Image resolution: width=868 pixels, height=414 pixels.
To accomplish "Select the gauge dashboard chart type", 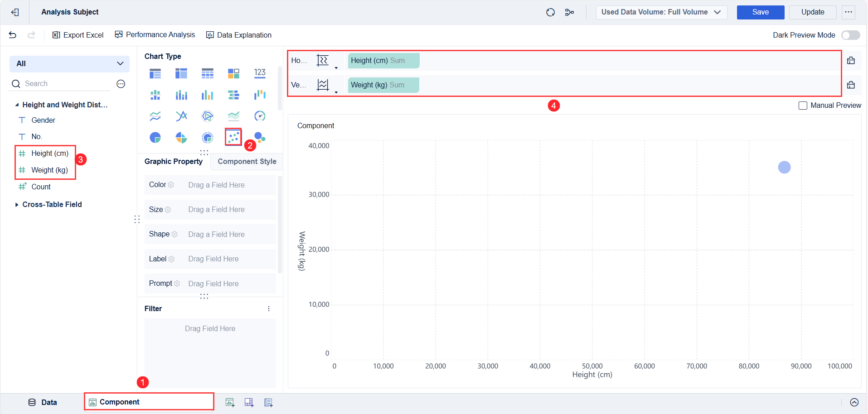I will [260, 116].
